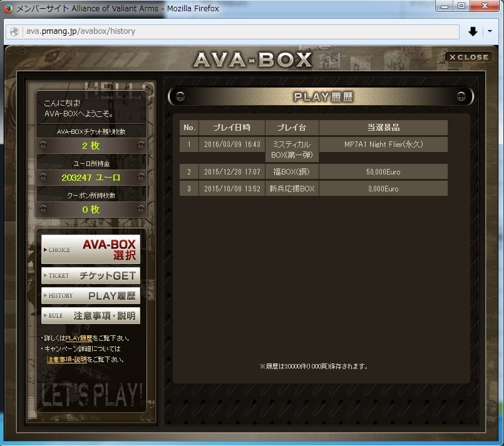Image resolution: width=504 pixels, height=446 pixels.
Task: Follow the yellow PLAY履歴 text link
Action: (x=78, y=338)
